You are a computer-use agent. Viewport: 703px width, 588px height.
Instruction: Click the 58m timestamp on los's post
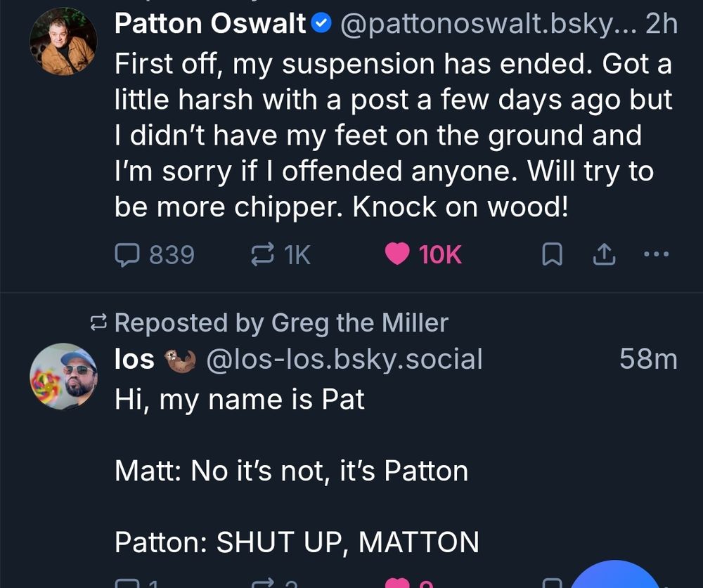648,359
